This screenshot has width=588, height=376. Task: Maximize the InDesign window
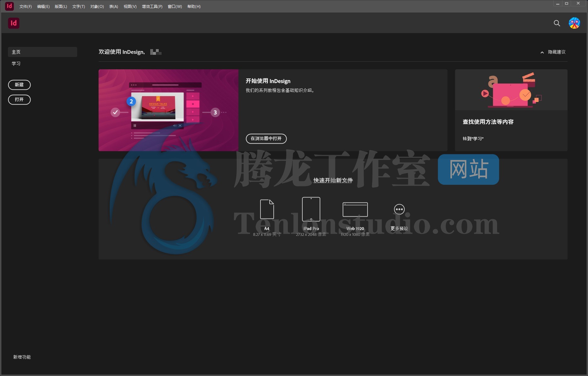click(567, 3)
